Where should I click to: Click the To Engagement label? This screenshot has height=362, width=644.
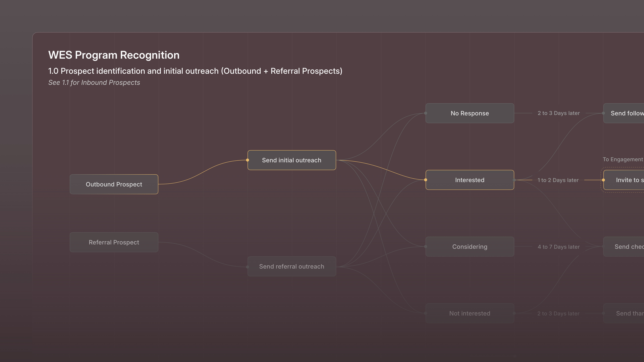pos(623,159)
